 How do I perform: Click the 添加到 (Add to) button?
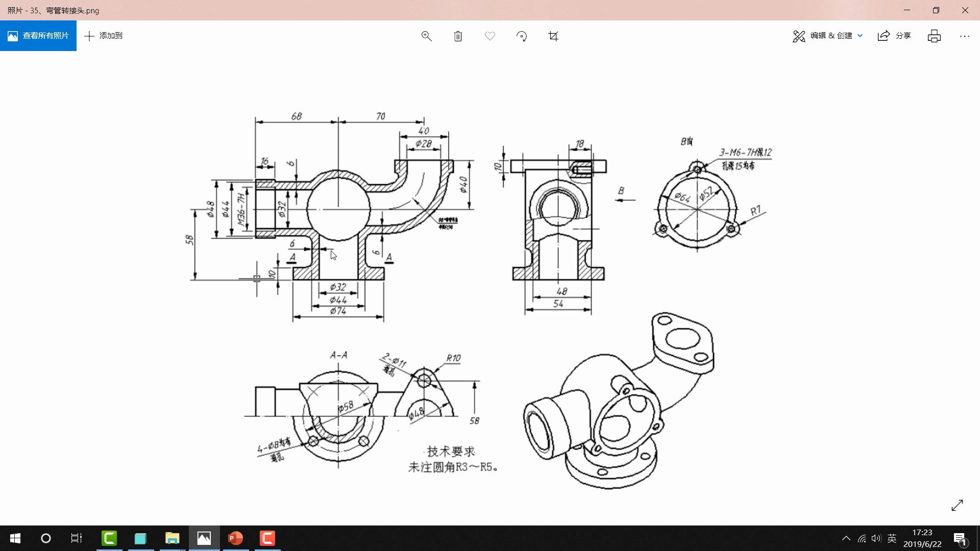pyautogui.click(x=104, y=36)
